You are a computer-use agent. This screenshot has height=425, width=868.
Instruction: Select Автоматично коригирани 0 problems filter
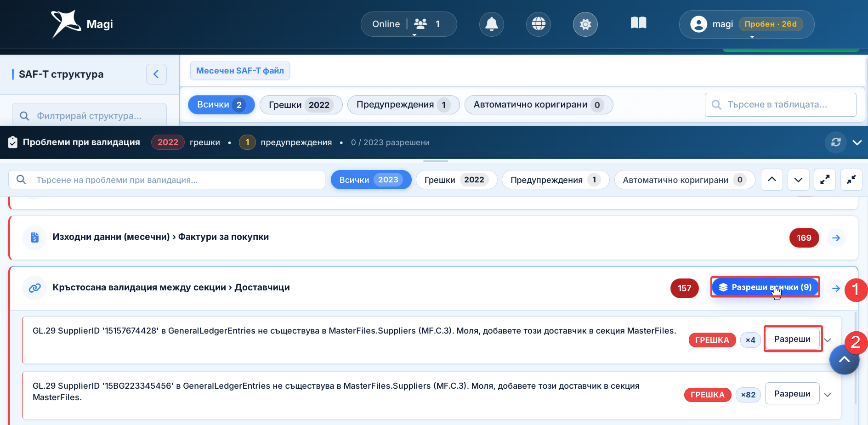click(x=685, y=180)
